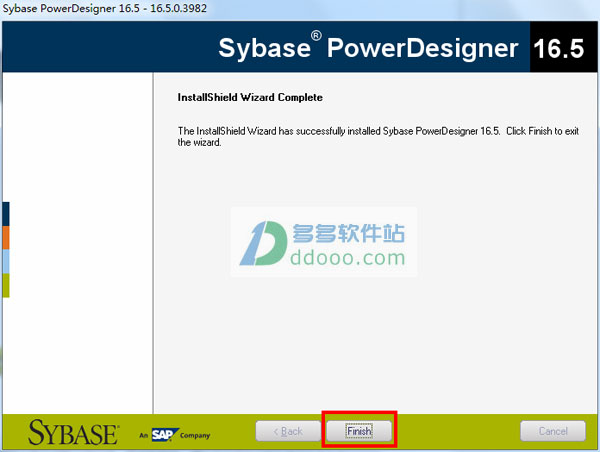
Task: Click the Finish button
Action: 359,431
